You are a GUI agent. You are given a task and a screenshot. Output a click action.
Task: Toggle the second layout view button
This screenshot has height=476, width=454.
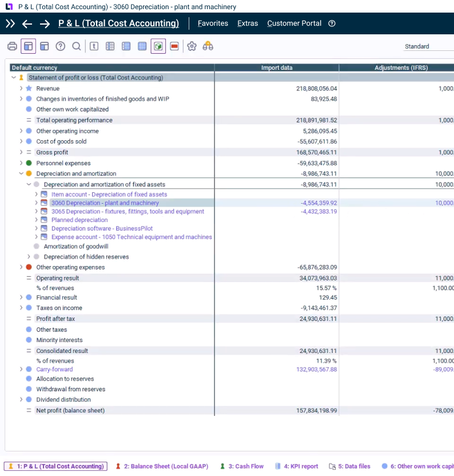click(45, 46)
